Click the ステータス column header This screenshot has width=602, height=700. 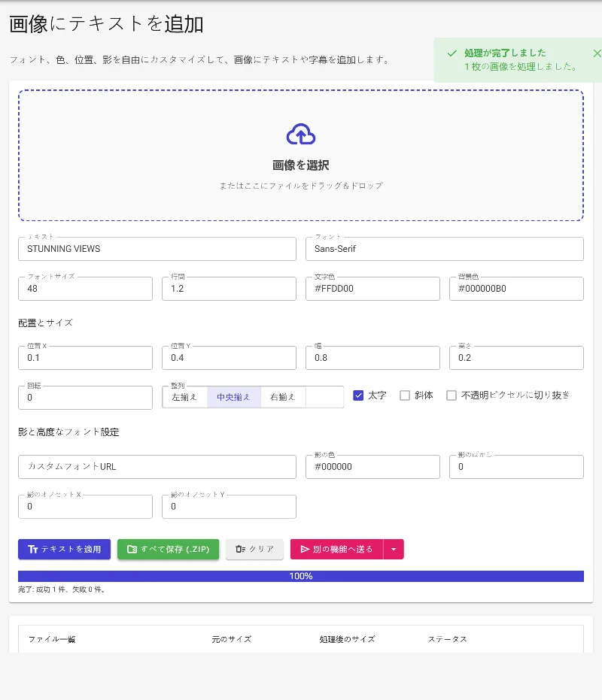[448, 639]
